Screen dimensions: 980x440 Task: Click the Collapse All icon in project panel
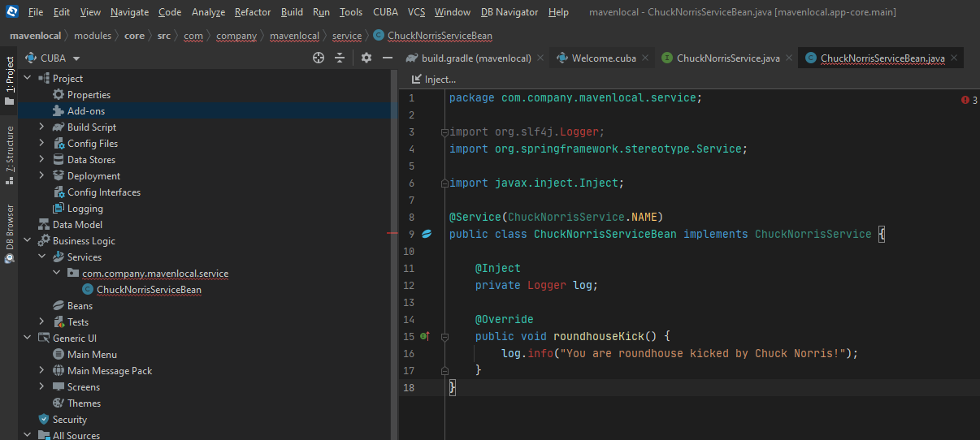click(340, 58)
